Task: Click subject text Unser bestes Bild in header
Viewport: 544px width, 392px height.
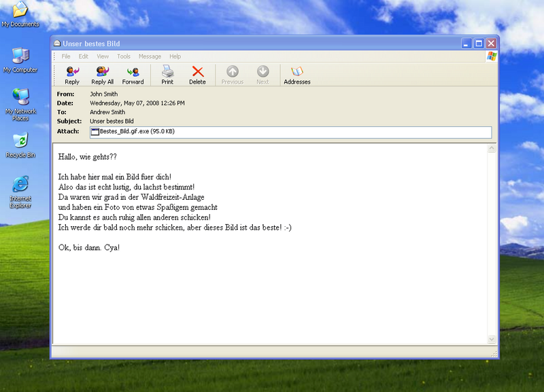Action: [x=112, y=121]
